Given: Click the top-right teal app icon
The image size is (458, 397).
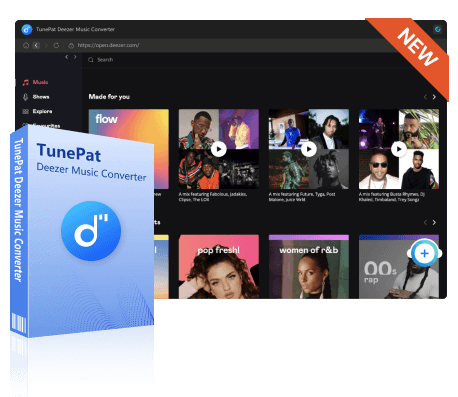Looking at the screenshot, I should pos(438,29).
